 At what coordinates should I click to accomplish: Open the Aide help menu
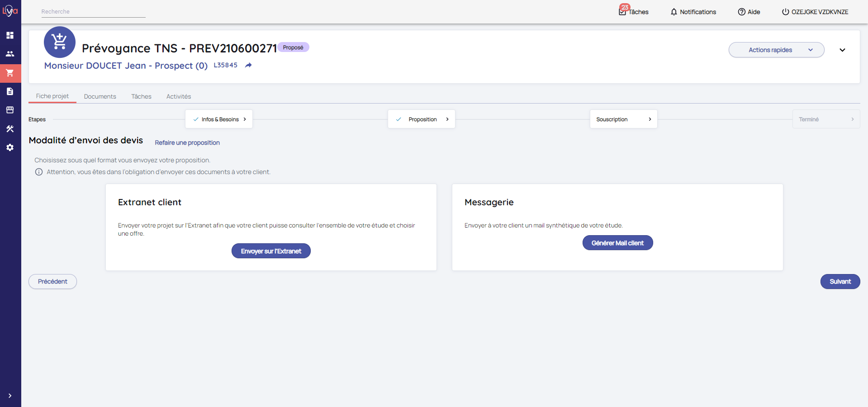(749, 12)
